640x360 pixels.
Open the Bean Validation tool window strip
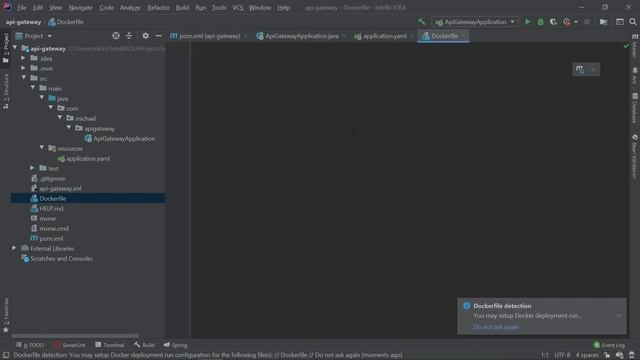point(635,156)
